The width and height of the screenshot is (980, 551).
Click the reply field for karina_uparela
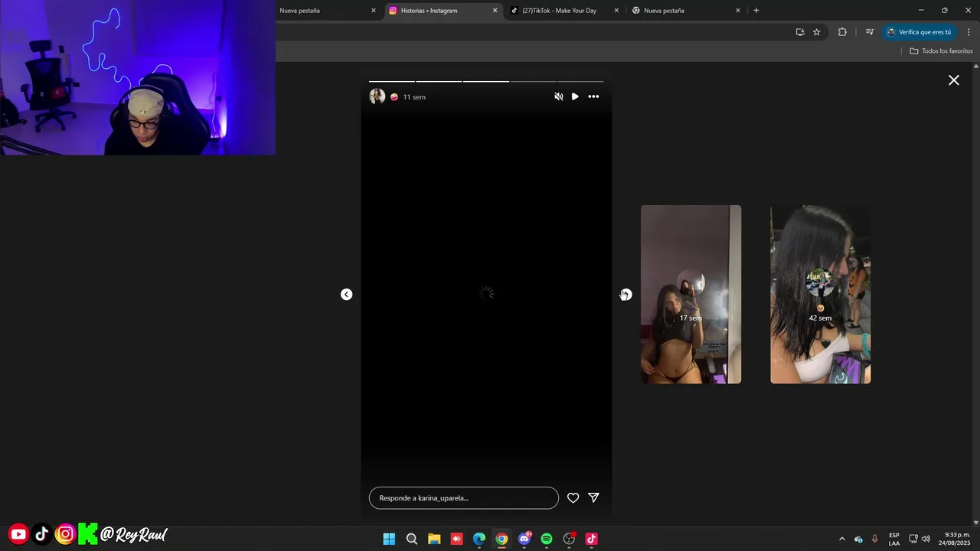[464, 498]
